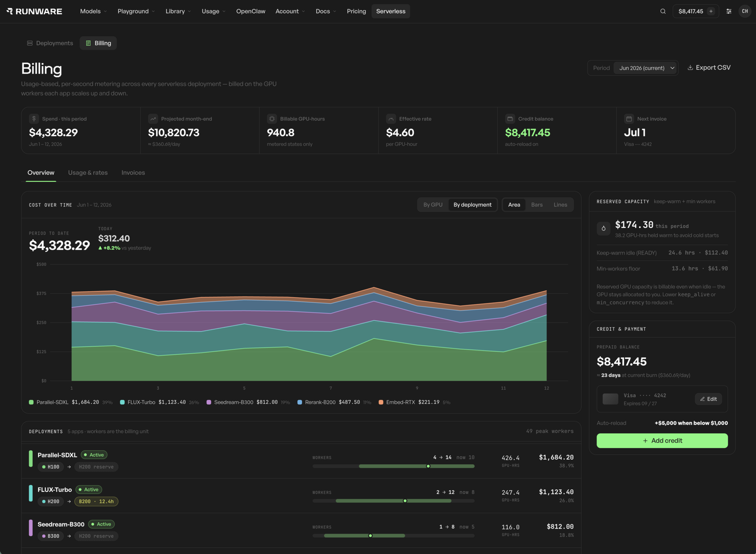Open the Runware logo home link
Image resolution: width=756 pixels, height=554 pixels.
point(34,11)
